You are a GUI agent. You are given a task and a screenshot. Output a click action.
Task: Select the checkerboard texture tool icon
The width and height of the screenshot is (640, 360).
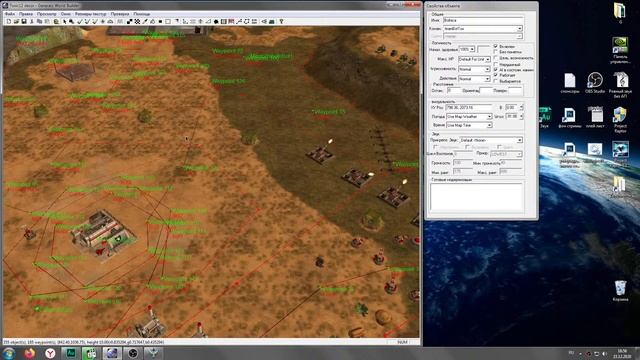(x=137, y=21)
